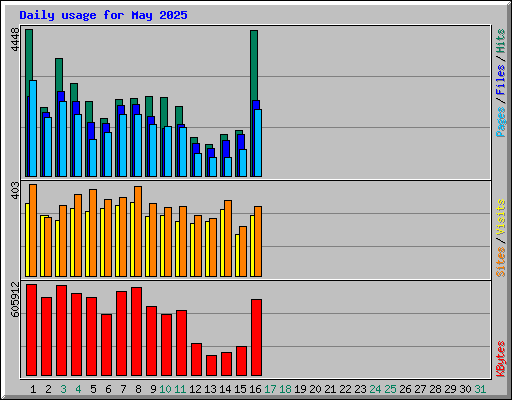Click the green hits bar for day 3
The height and width of the screenshot is (400, 512).
[59, 75]
